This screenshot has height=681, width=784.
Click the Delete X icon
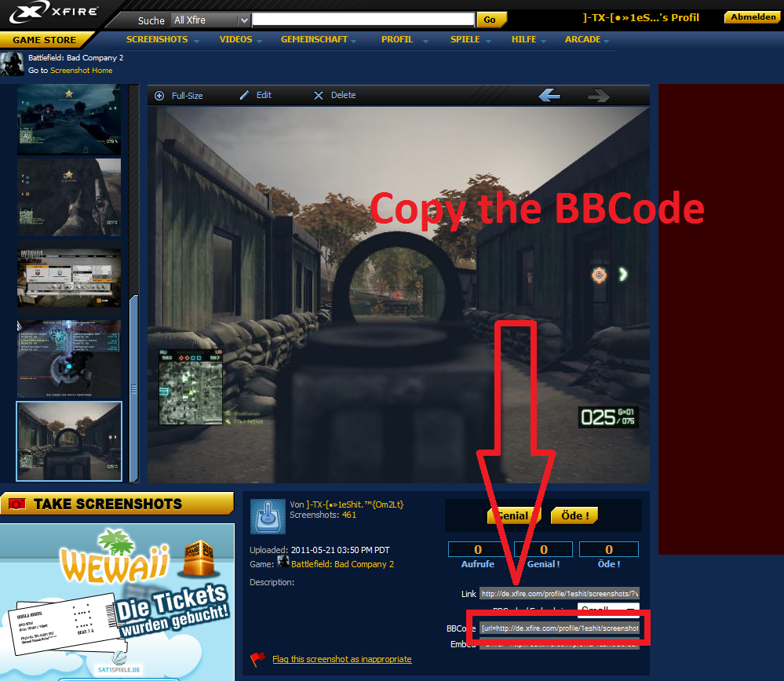tap(319, 96)
